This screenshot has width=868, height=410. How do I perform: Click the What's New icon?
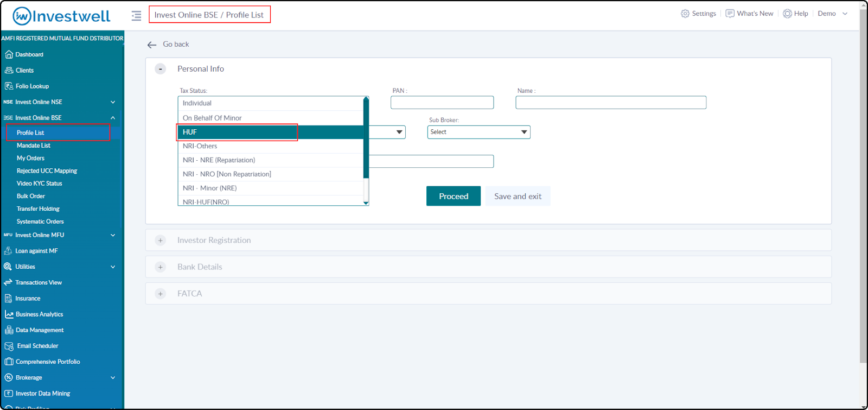coord(730,14)
